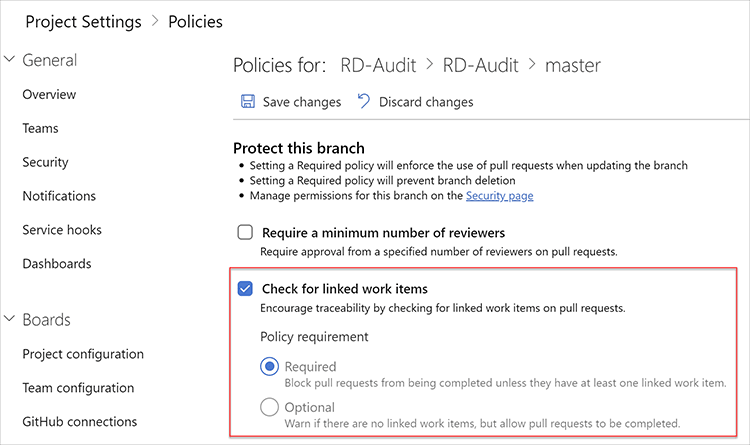750x445 pixels.
Task: Follow the Security page link
Action: coord(499,196)
